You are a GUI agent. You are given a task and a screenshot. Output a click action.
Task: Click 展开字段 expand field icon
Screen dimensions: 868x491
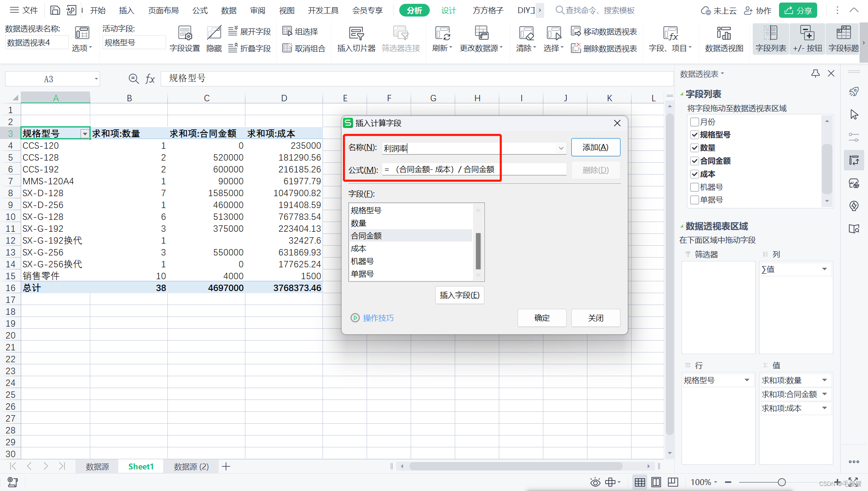click(x=250, y=31)
